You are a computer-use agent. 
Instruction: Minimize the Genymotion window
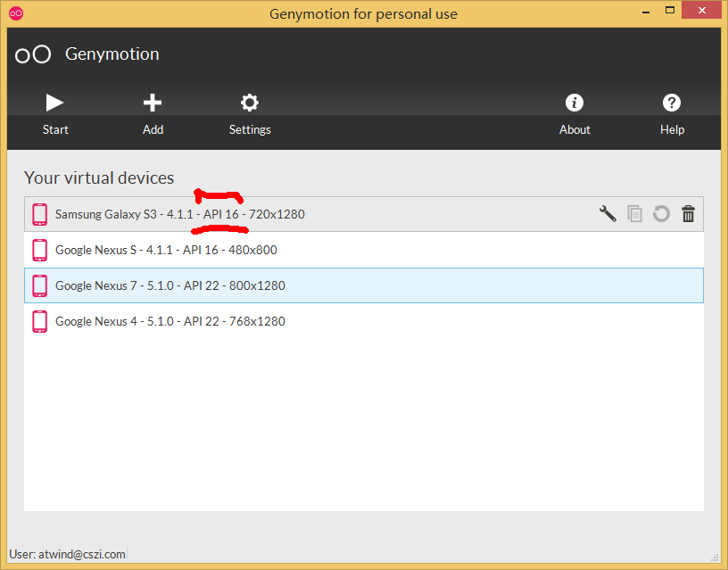point(645,11)
